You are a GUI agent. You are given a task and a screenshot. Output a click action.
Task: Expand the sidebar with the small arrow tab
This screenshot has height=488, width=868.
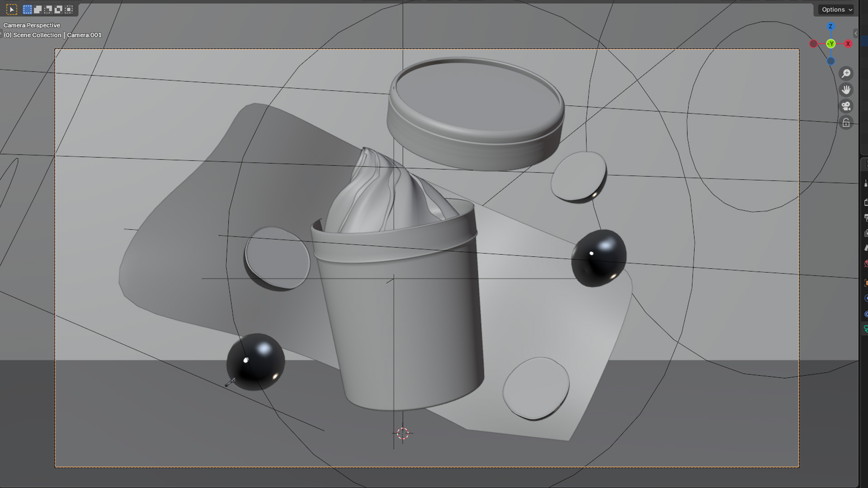[x=855, y=33]
